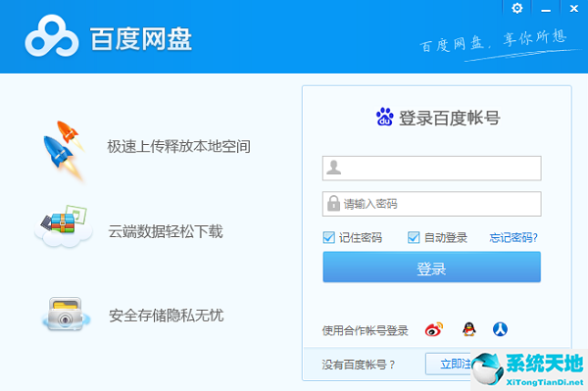This screenshot has width=588, height=391.
Task: Click the cloud download archive icon
Action: (64, 226)
